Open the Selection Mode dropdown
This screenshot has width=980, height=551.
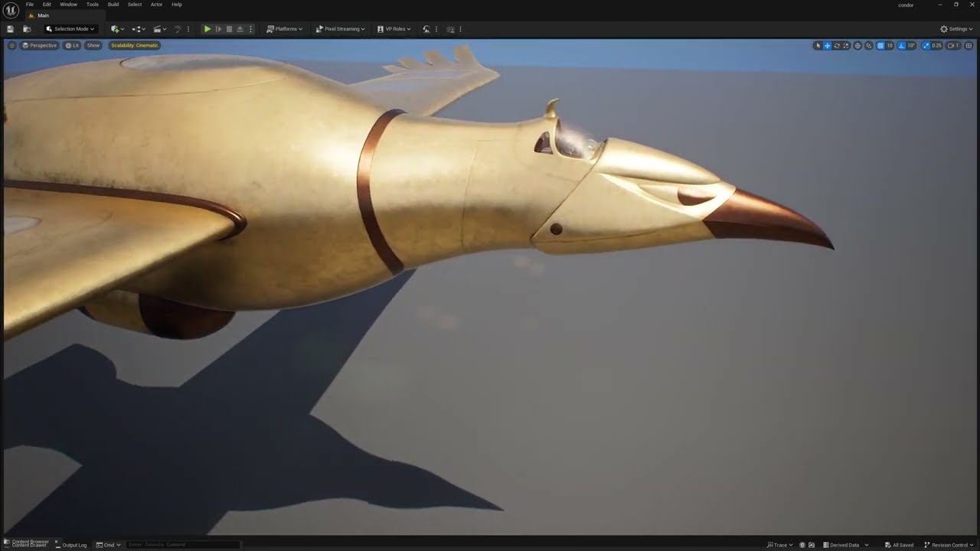coord(70,29)
